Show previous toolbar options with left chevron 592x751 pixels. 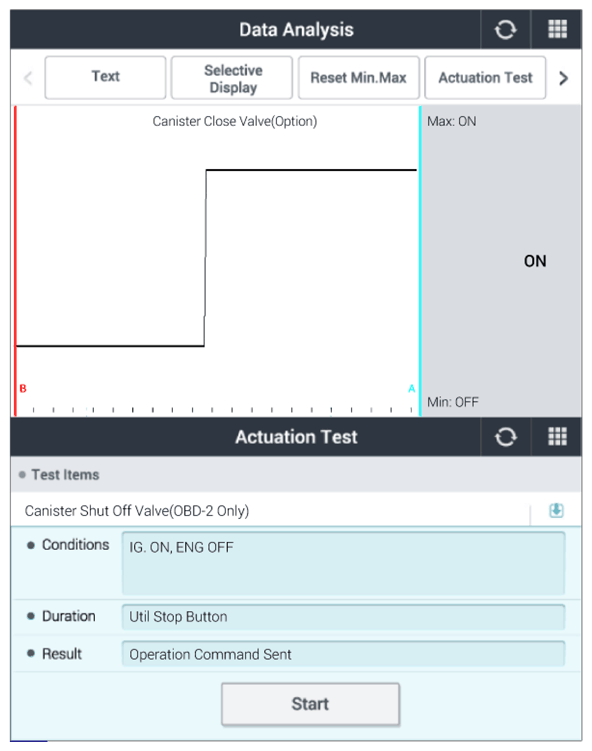point(28,78)
